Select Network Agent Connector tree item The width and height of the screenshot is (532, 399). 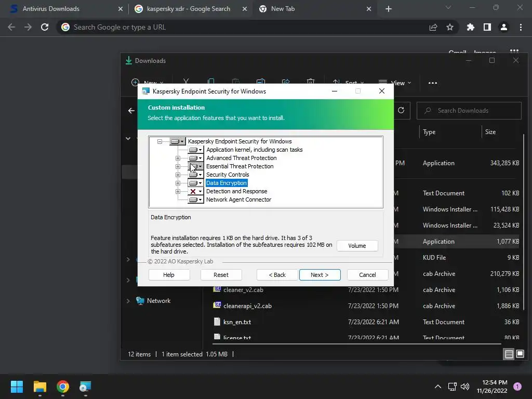point(238,199)
